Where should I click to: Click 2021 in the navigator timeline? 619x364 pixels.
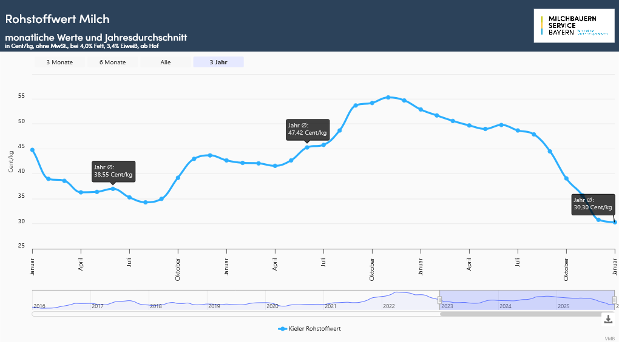330,306
